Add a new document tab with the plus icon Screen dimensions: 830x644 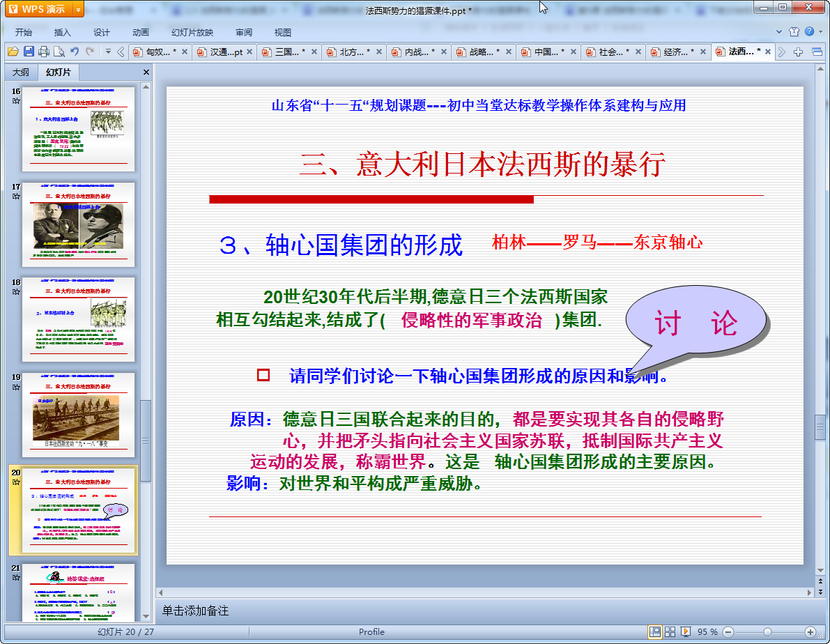click(798, 52)
